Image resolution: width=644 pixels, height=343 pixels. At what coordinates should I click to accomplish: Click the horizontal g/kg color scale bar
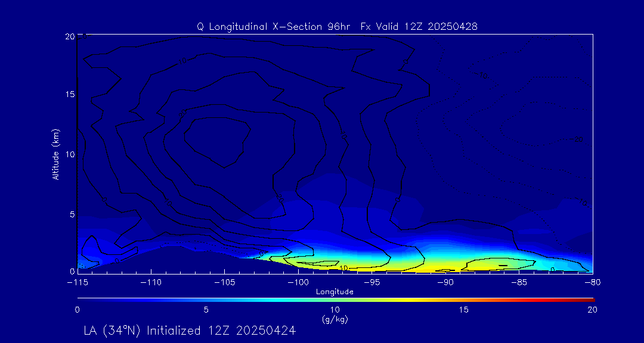(x=336, y=300)
